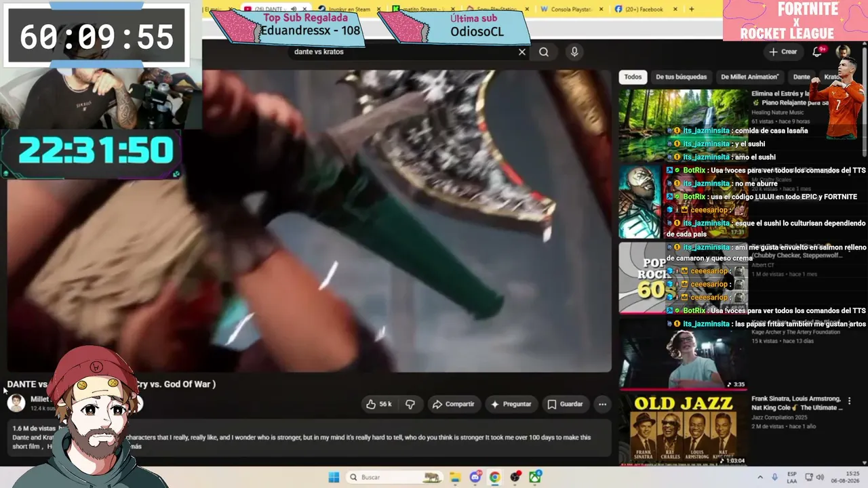Select the Dante filter chip
Viewport: 868px width, 488px height.
[802, 77]
